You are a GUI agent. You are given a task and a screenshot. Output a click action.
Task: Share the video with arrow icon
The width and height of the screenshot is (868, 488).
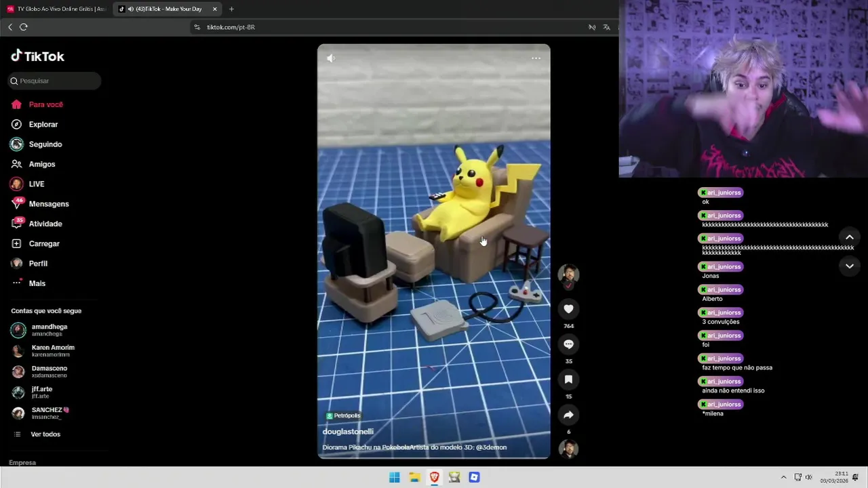pos(568,415)
